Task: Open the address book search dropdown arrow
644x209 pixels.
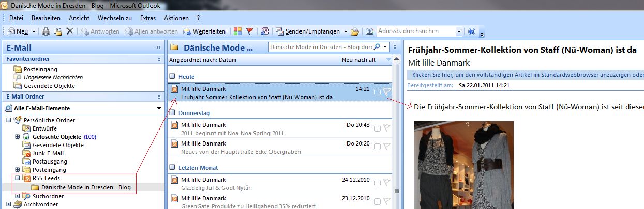Action: point(459,31)
